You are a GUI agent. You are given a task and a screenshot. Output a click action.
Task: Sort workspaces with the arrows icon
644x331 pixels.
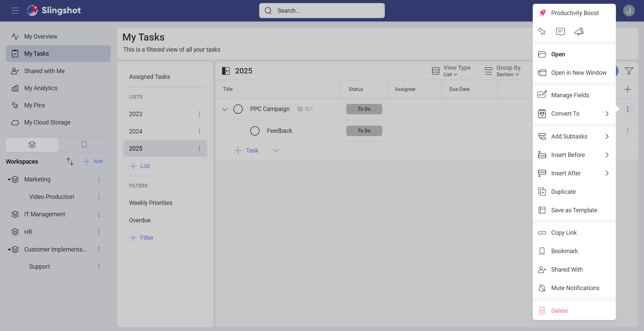[x=70, y=161]
